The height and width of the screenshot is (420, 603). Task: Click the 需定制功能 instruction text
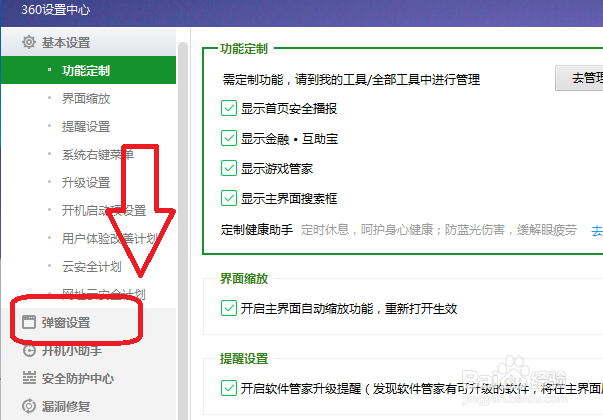[x=351, y=79]
